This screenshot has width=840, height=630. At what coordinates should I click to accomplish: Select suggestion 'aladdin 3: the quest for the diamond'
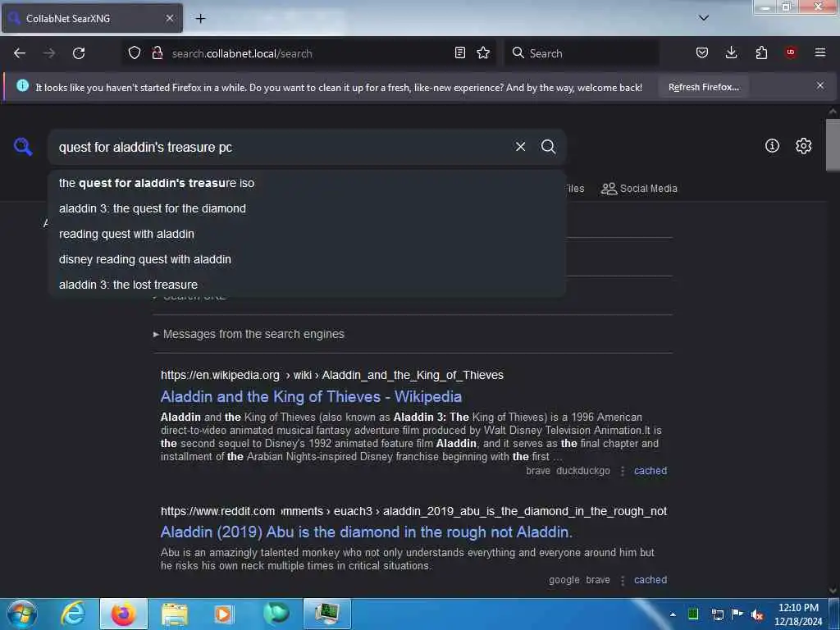[x=307, y=208]
